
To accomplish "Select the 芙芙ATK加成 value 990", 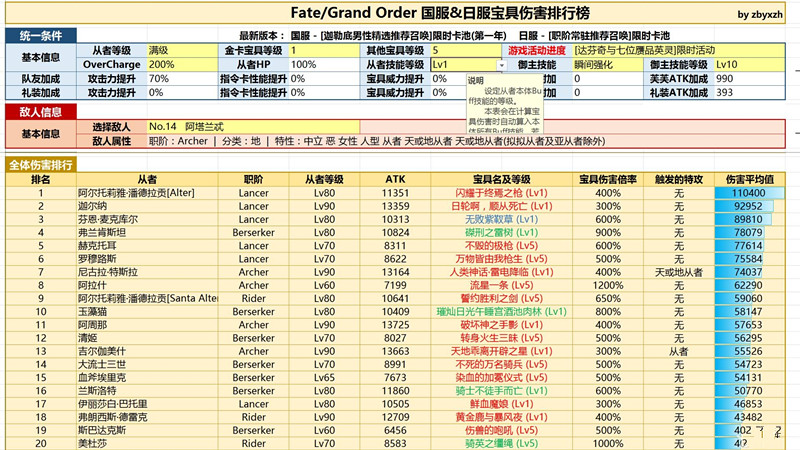I will tap(749, 79).
